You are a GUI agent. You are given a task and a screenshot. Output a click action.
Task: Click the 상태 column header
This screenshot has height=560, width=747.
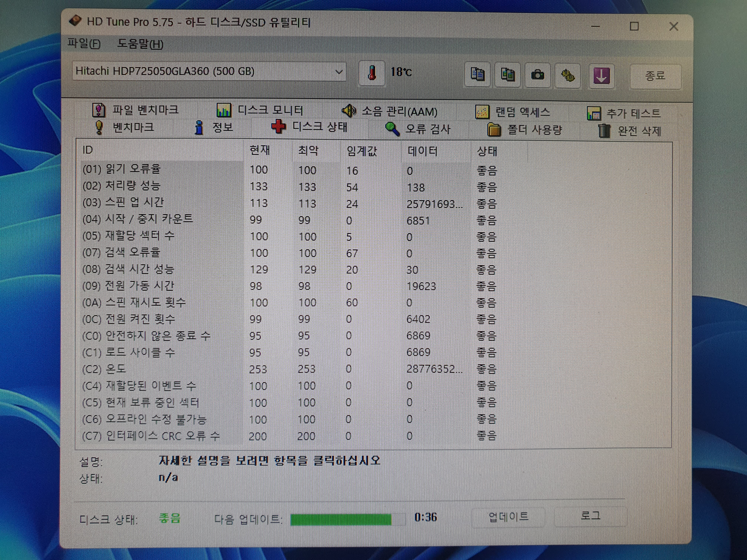pos(499,151)
